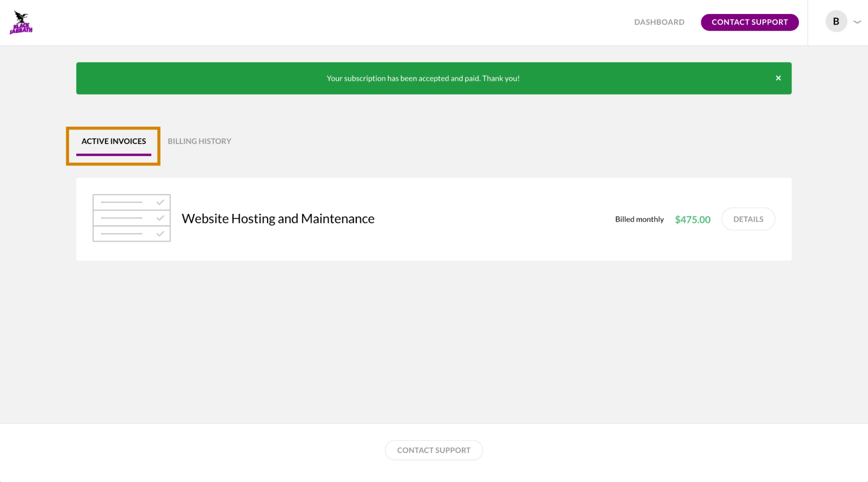Screen dimensions: 868x482
Task: Click the $475.00 green price amount
Action: (693, 220)
